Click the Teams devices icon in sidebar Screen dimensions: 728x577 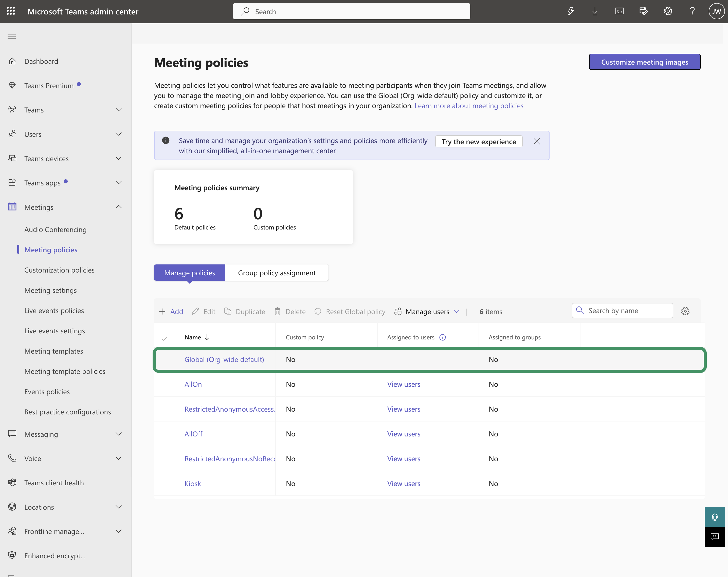click(x=12, y=158)
